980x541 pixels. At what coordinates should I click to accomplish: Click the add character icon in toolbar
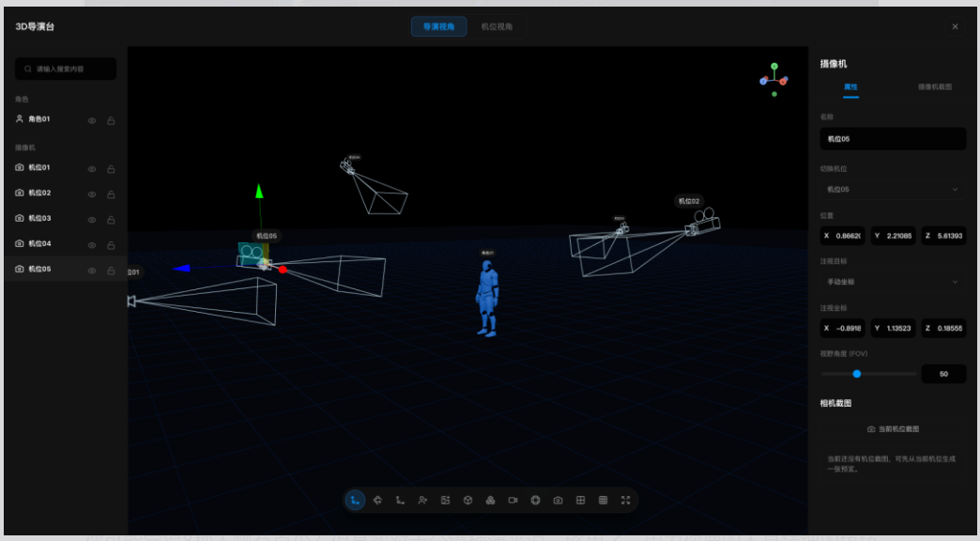422,501
